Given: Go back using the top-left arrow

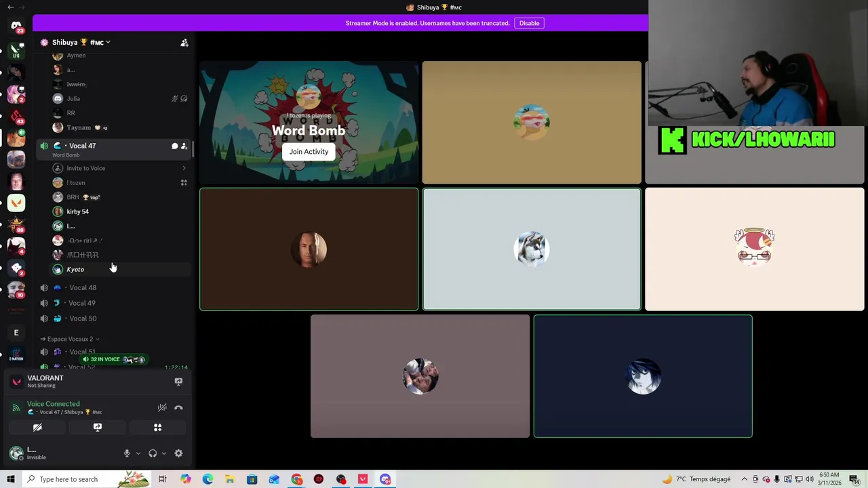Looking at the screenshot, I should tap(10, 7).
